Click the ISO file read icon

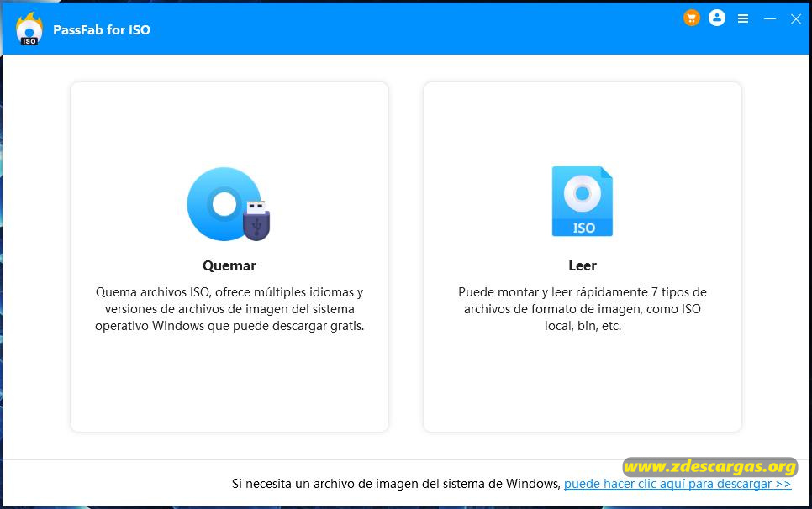click(582, 202)
